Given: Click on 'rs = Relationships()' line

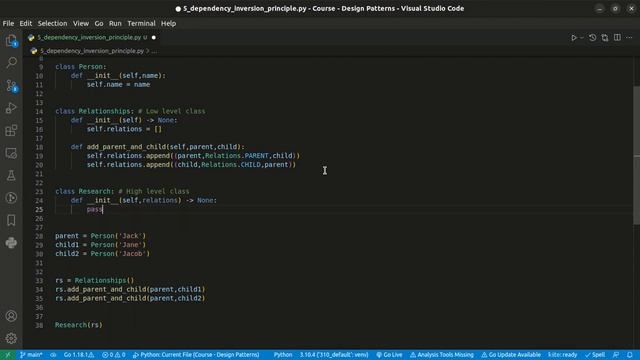Looking at the screenshot, I should [94, 280].
